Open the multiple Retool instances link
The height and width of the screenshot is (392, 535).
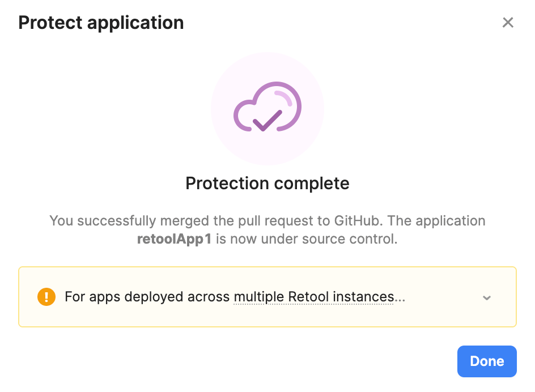click(313, 297)
